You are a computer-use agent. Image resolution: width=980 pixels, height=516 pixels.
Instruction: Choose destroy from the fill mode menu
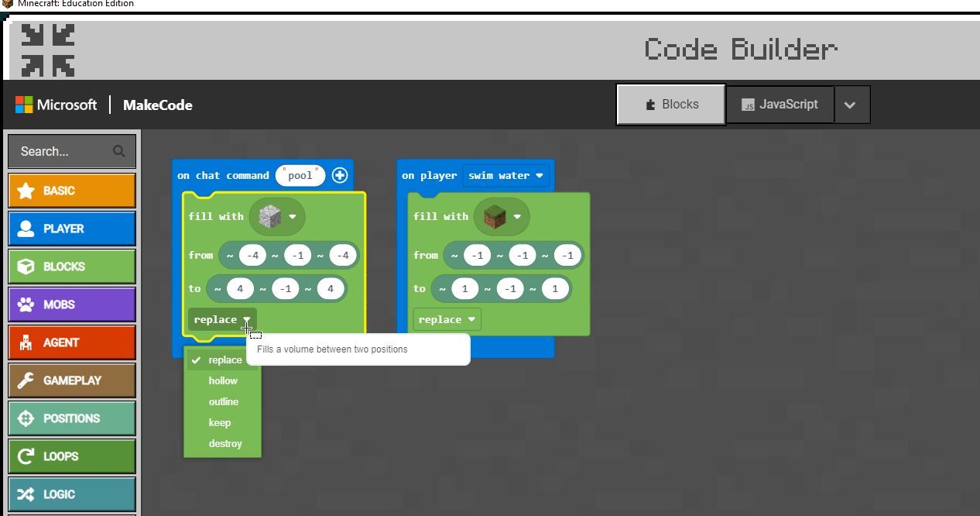click(x=225, y=444)
